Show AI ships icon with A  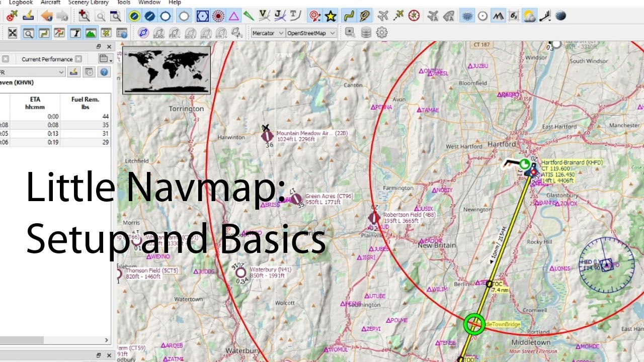(x=449, y=16)
